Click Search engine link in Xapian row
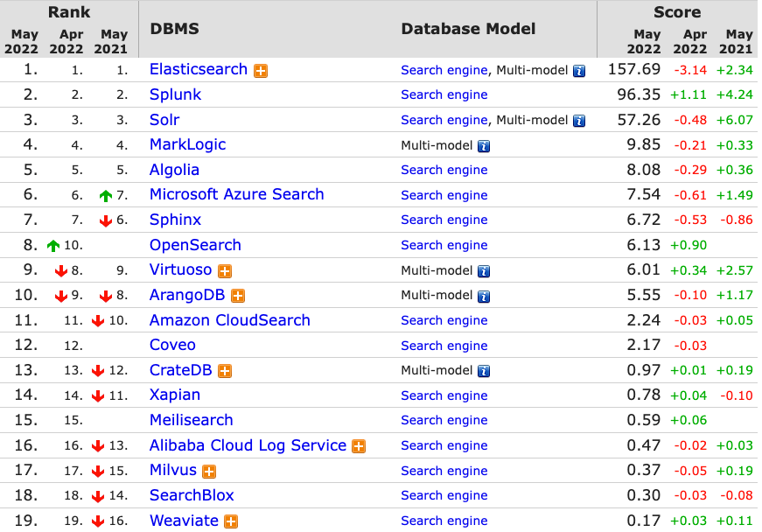Screen dimensions: 762x532 [444, 396]
